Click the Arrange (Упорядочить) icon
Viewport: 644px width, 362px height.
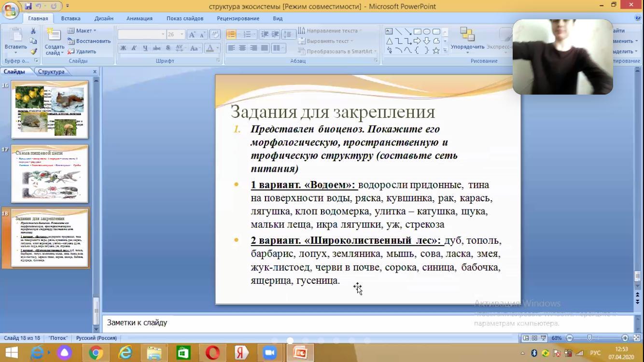click(x=467, y=35)
